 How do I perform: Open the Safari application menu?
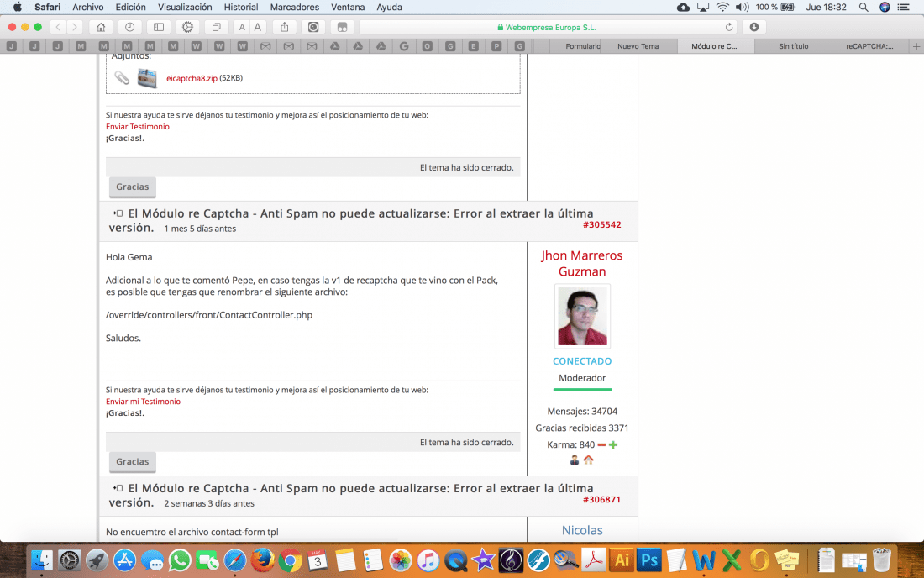pyautogui.click(x=47, y=7)
